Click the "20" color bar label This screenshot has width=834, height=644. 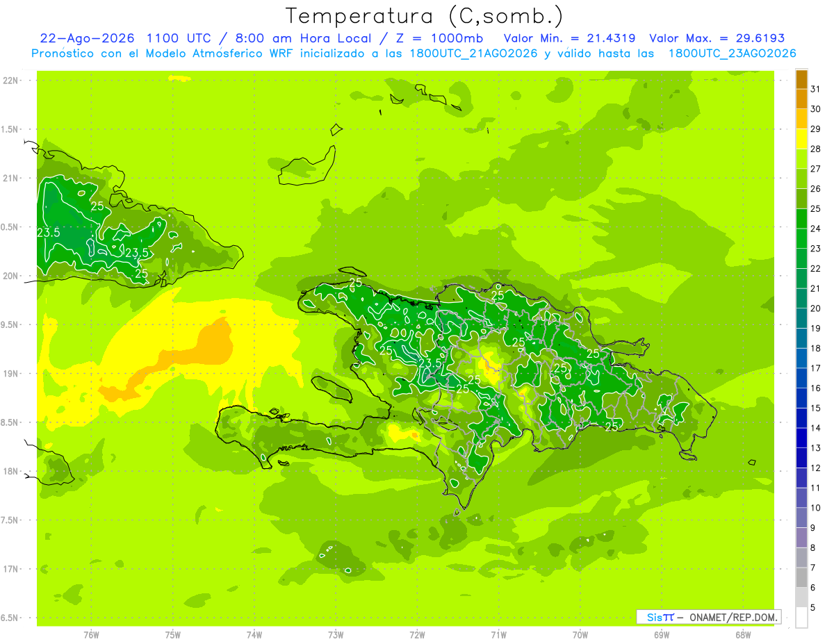coord(816,308)
